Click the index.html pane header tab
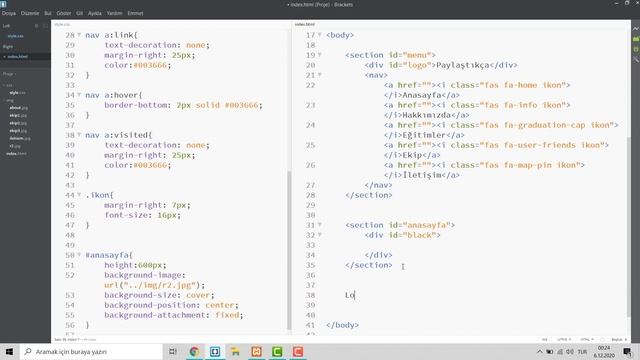 coord(304,24)
